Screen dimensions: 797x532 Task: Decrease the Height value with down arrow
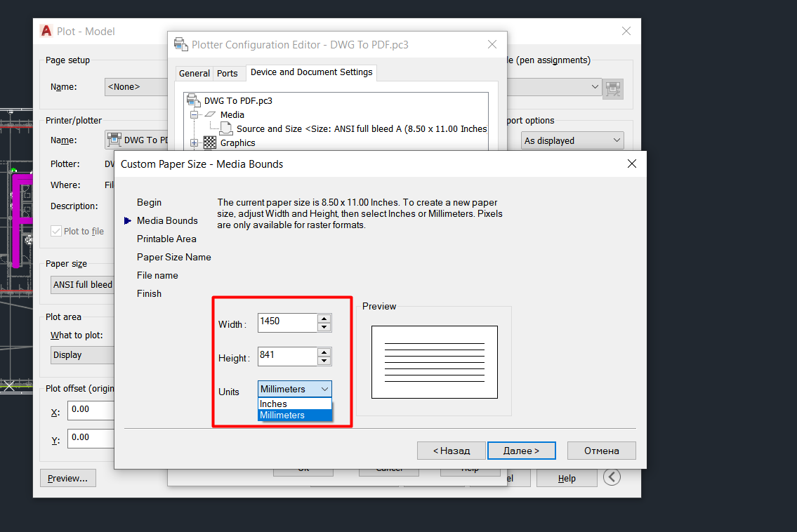[324, 361]
